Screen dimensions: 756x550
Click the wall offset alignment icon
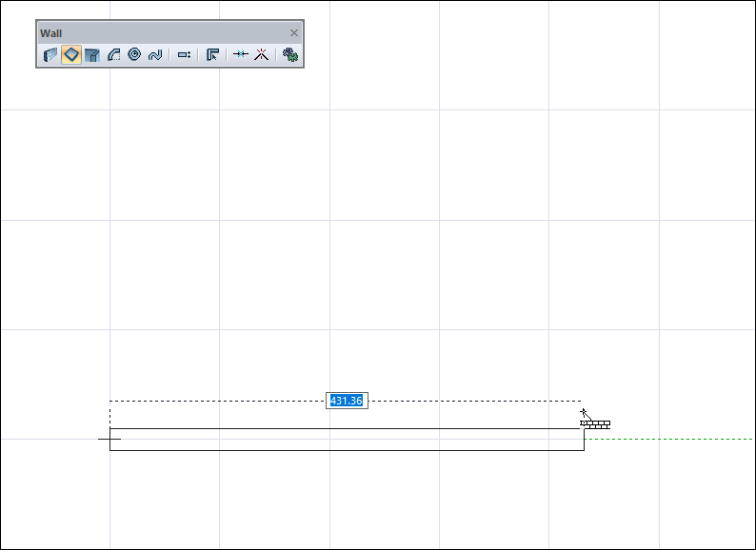pos(184,54)
